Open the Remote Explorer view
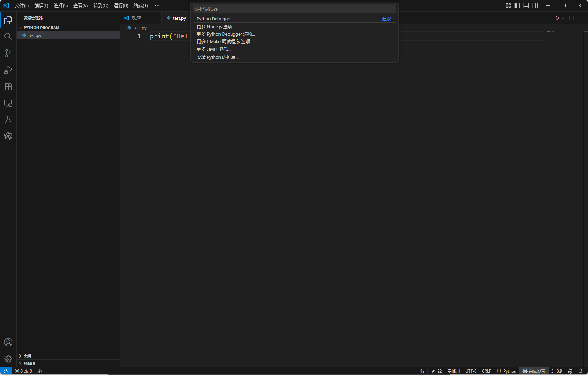 coord(8,103)
